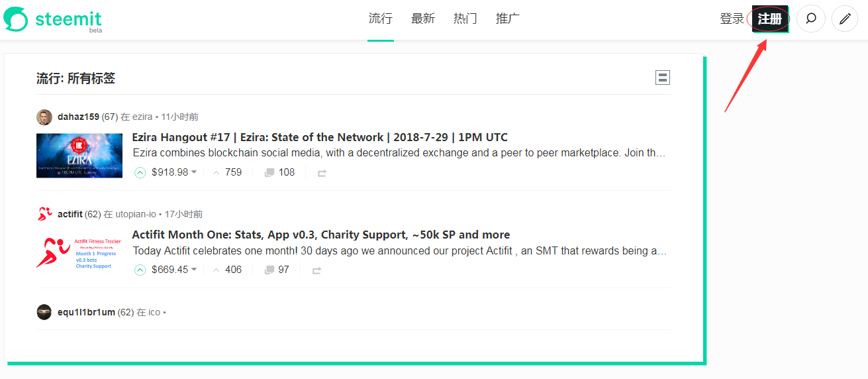Click the 17小时前 timestamp
This screenshot has width=868, height=379.
pos(184,214)
